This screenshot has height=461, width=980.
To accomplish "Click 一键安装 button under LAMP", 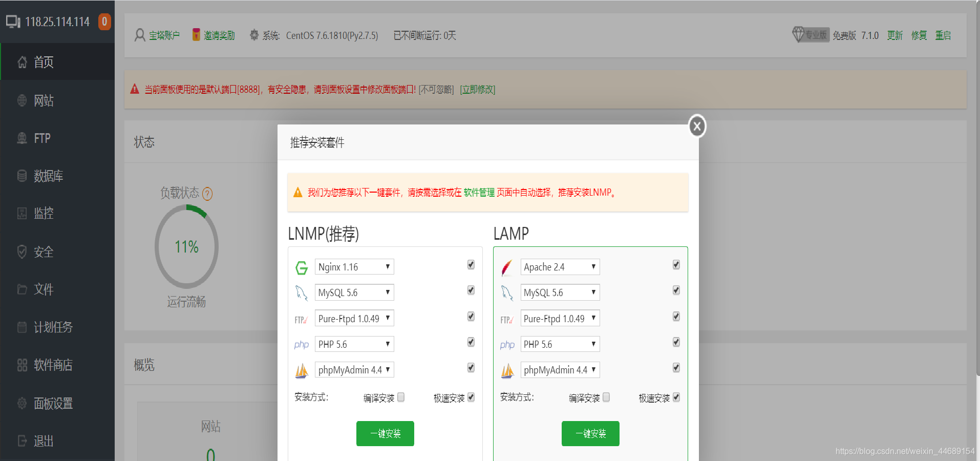I will pos(590,433).
